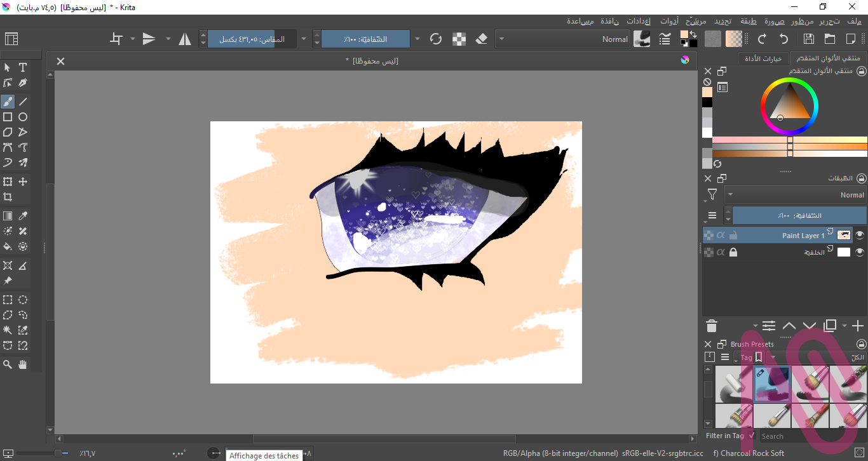868x461 pixels.
Task: Activate the Zoom magnifier tool
Action: (8, 364)
